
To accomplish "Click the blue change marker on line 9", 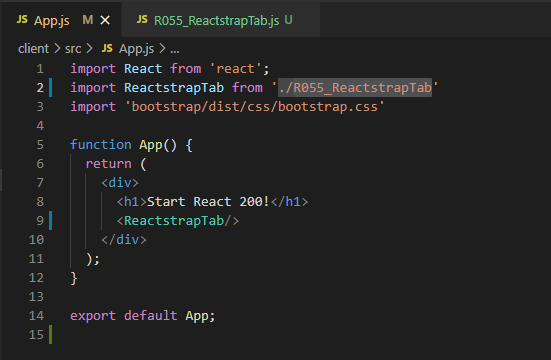I will click(51, 220).
